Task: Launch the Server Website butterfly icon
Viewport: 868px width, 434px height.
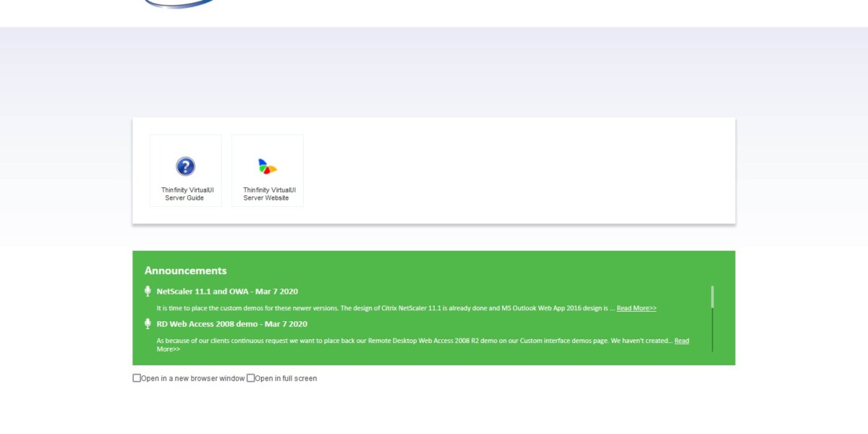Action: point(267,166)
